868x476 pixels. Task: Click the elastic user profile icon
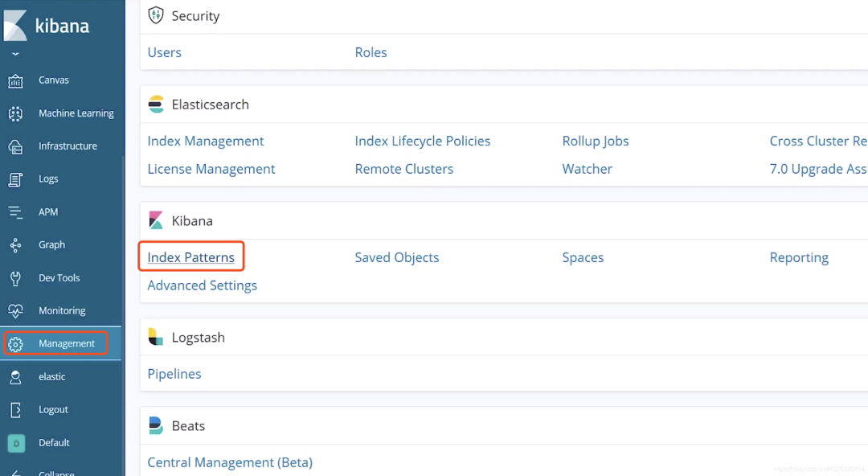[x=15, y=377]
